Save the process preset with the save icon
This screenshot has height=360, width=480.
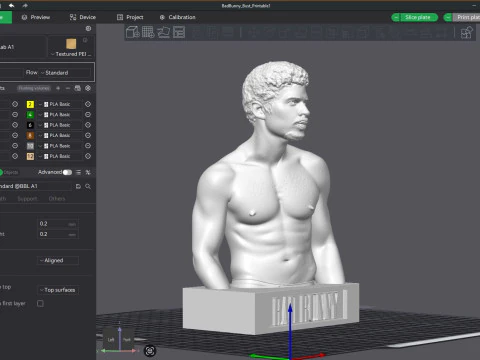(x=78, y=186)
